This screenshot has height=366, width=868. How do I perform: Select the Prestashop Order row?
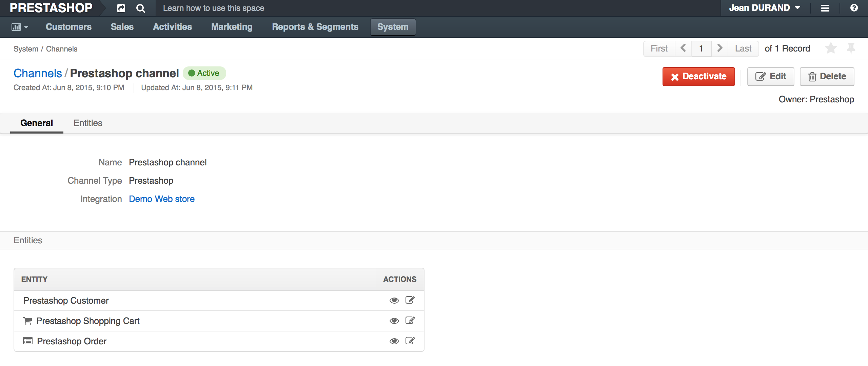[219, 341]
